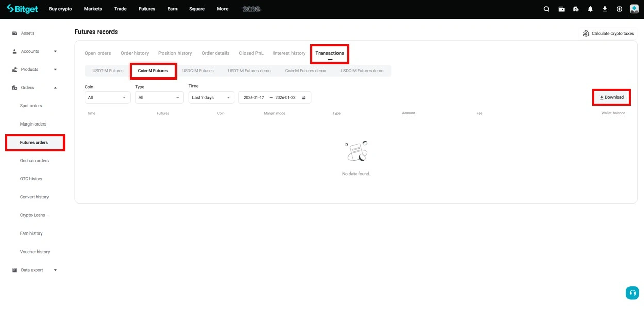Click the start date 2026-01-17 field
This screenshot has height=312, width=644.
[x=254, y=98]
